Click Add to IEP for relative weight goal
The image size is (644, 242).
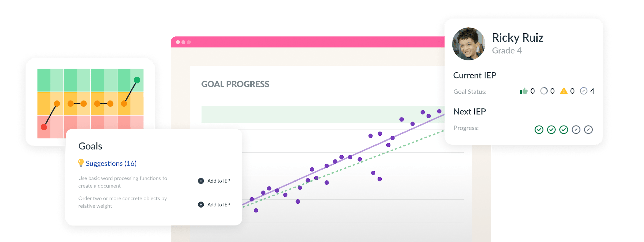point(219,205)
